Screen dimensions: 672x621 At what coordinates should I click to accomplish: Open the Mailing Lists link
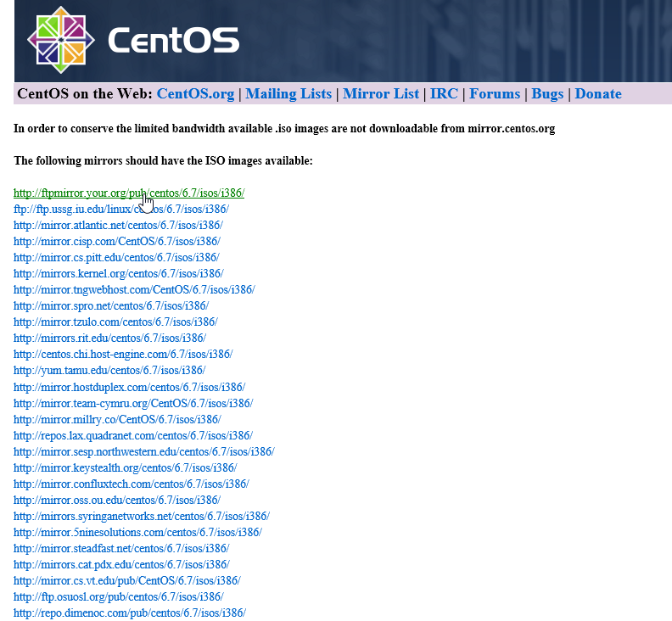(x=288, y=94)
